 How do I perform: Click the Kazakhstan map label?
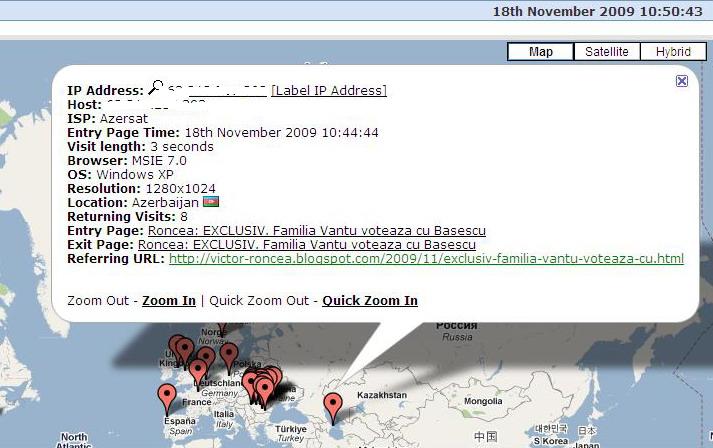coord(382,395)
